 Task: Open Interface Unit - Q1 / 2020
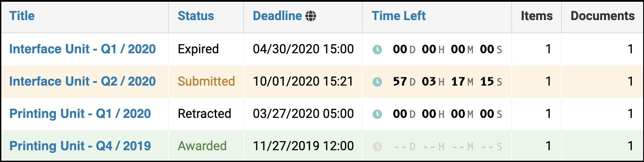83,49
